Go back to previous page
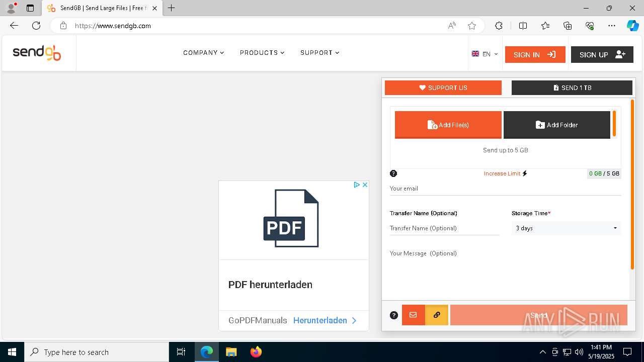The width and height of the screenshot is (644, 362). [x=14, y=26]
